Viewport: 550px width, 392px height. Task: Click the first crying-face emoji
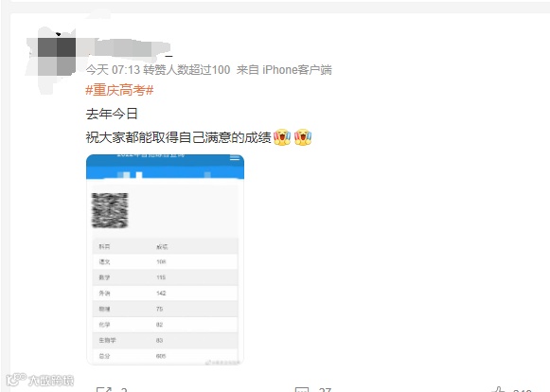pos(282,137)
